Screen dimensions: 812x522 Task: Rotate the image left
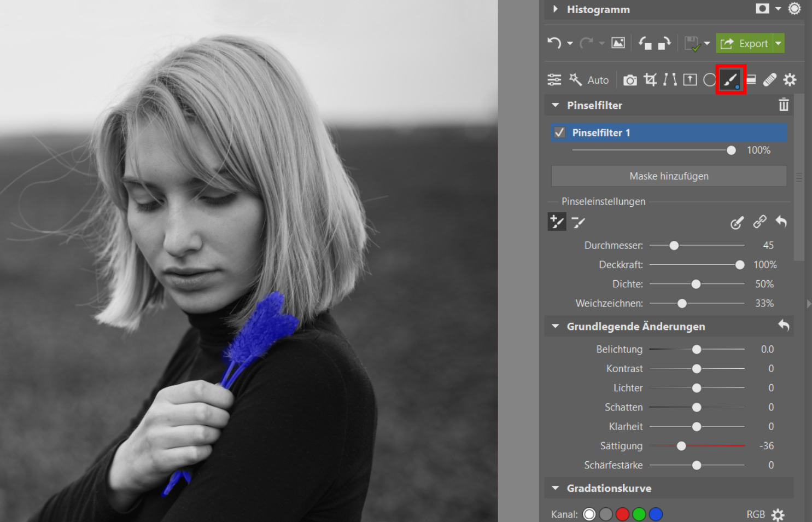(x=645, y=43)
